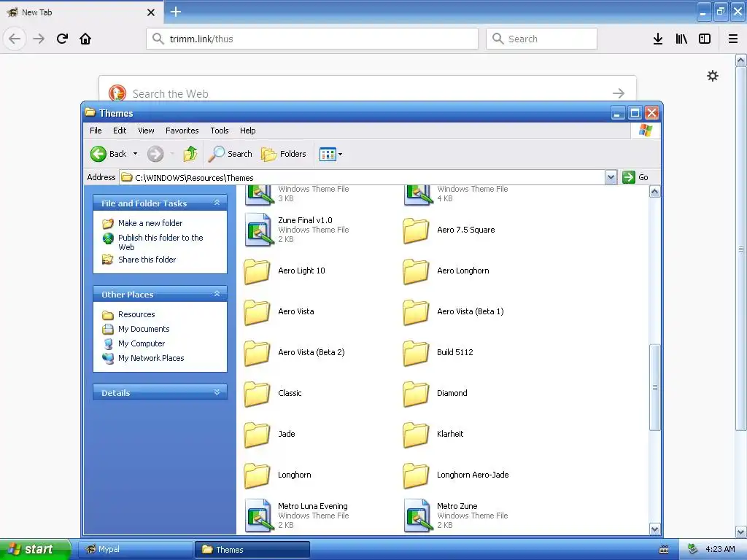Open My Network Places link

pos(151,358)
